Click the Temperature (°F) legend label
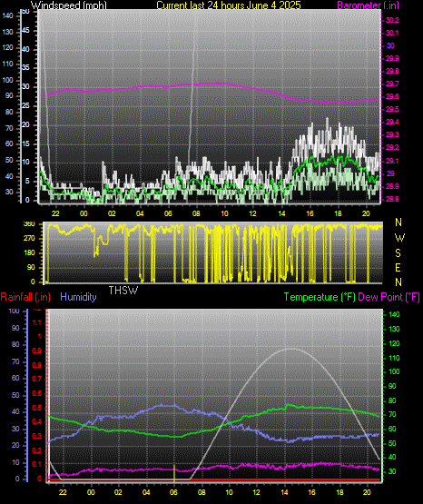This screenshot has height=504, width=423. [x=320, y=297]
